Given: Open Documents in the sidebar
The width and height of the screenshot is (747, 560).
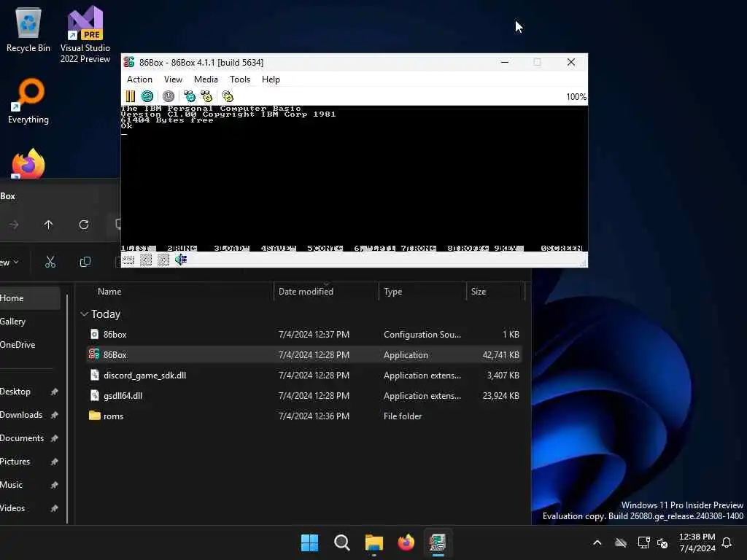Looking at the screenshot, I should tap(29, 438).
